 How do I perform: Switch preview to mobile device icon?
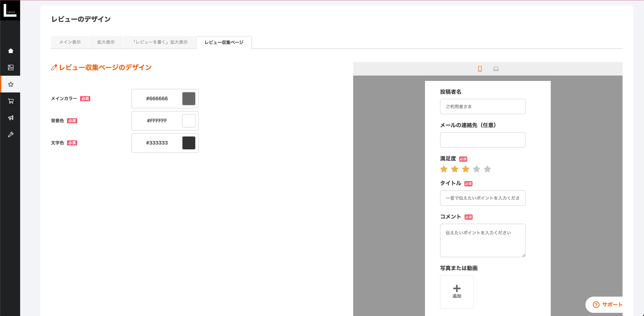point(480,69)
